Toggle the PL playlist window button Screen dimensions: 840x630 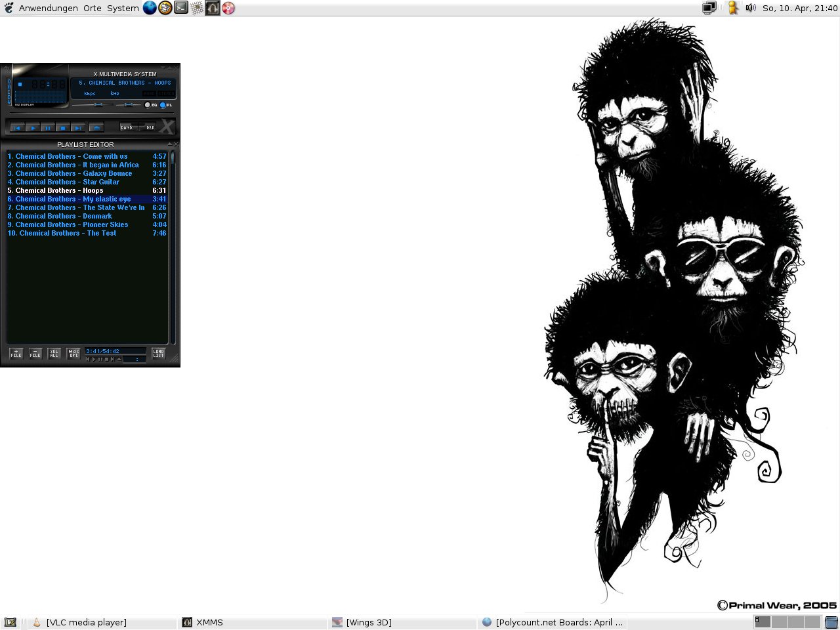click(163, 105)
